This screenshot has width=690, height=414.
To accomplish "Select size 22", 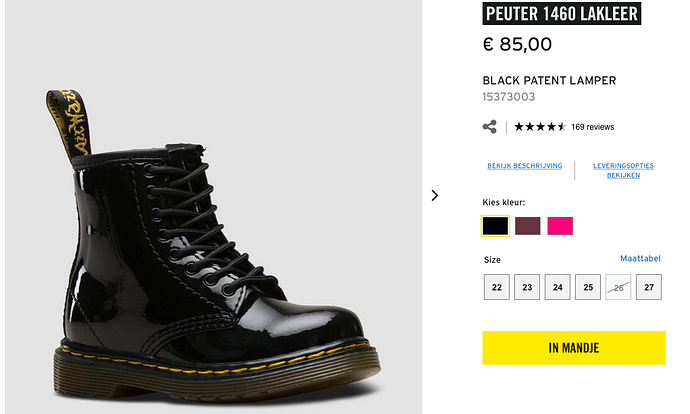I will pos(497,287).
